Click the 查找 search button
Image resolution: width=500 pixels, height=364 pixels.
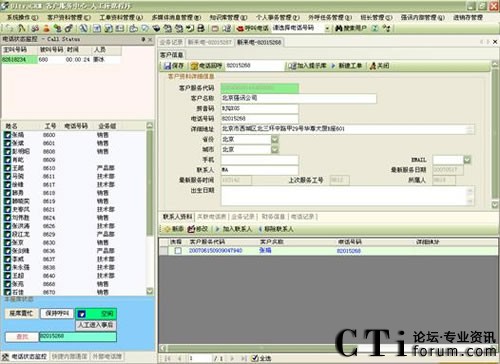click(x=22, y=337)
